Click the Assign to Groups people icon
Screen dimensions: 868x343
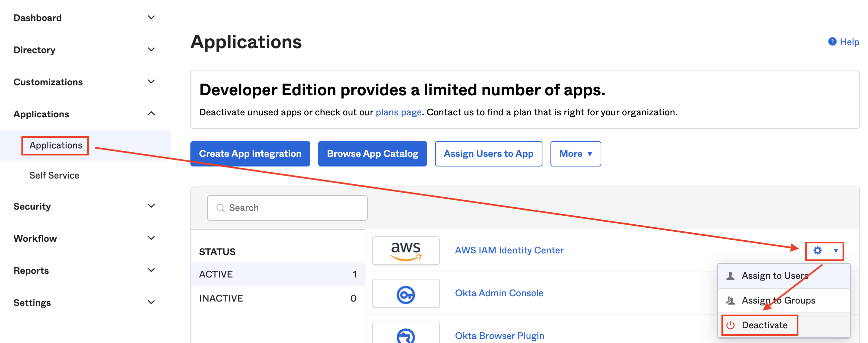pos(730,300)
